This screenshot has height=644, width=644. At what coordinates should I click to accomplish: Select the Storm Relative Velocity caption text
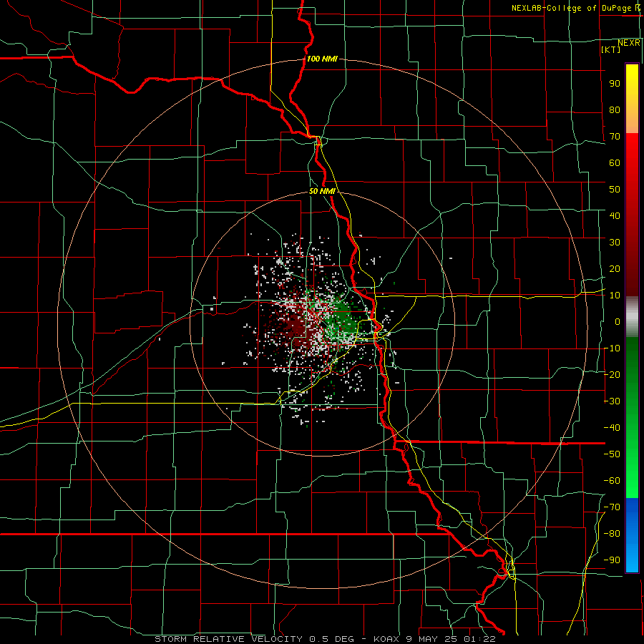(325, 639)
